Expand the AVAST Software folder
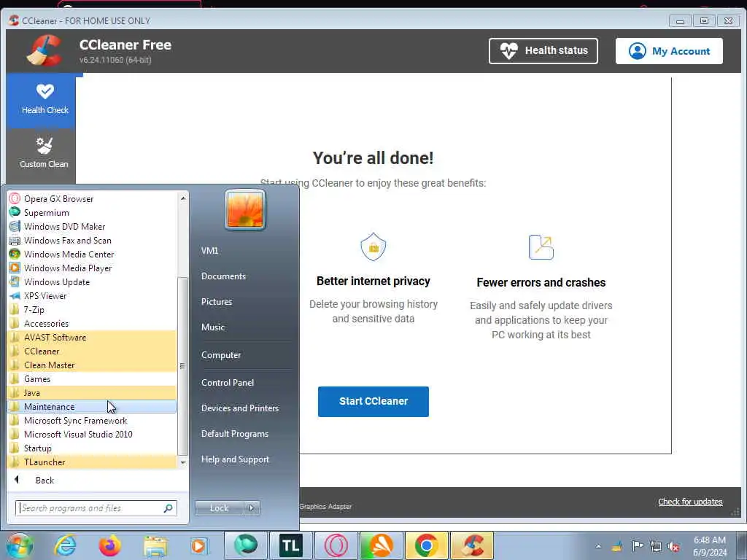This screenshot has width=747, height=560. point(92,337)
